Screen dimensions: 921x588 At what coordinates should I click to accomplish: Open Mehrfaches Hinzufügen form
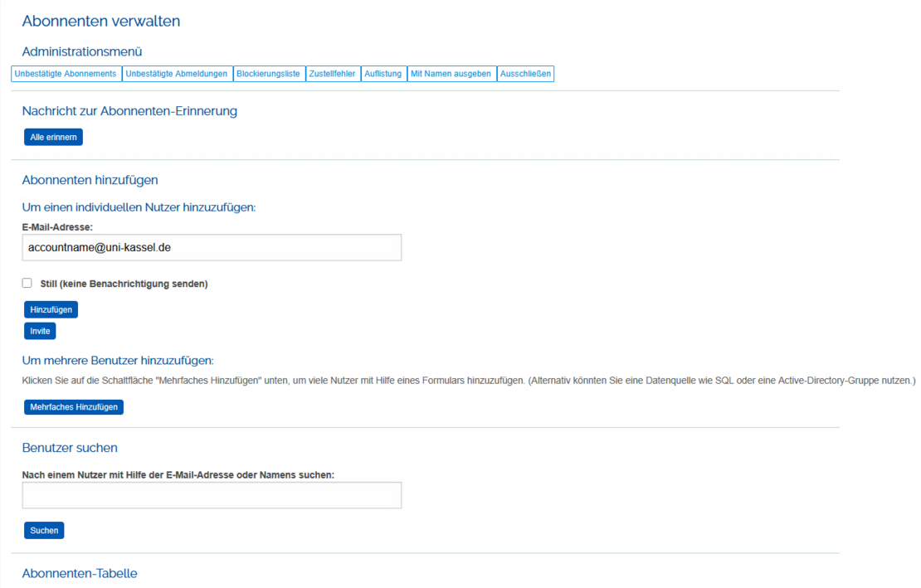[x=74, y=407]
